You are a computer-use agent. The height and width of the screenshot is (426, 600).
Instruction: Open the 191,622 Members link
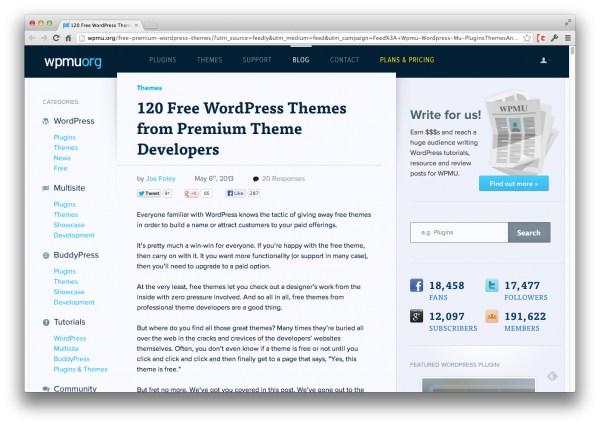(x=525, y=322)
